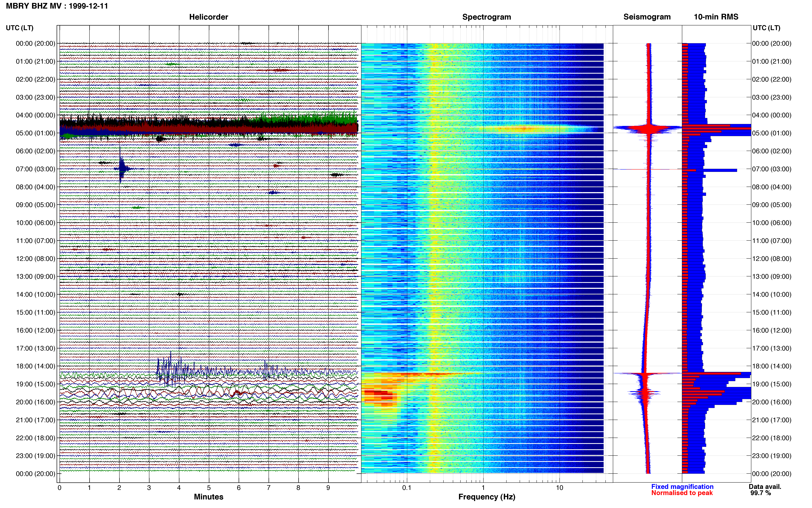Viewport: 812px width, 508px height.
Task: Click the Frequency (Hz) axis label
Action: 487,497
